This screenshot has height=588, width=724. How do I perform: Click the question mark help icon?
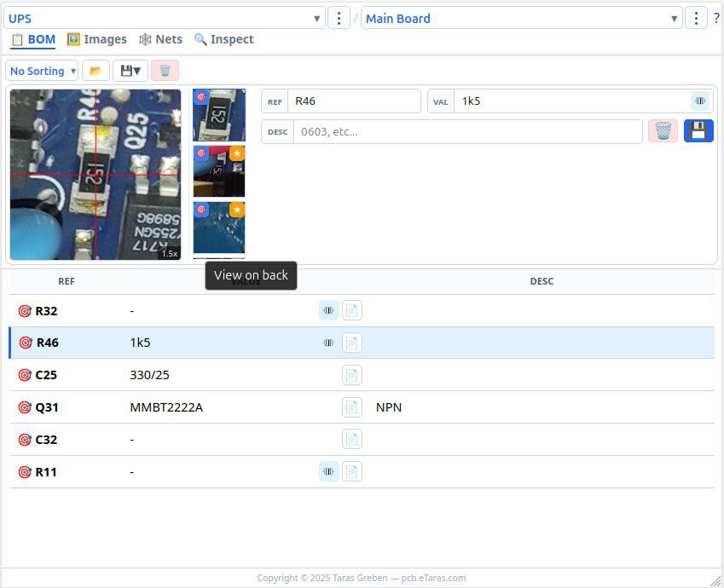pyautogui.click(x=716, y=18)
